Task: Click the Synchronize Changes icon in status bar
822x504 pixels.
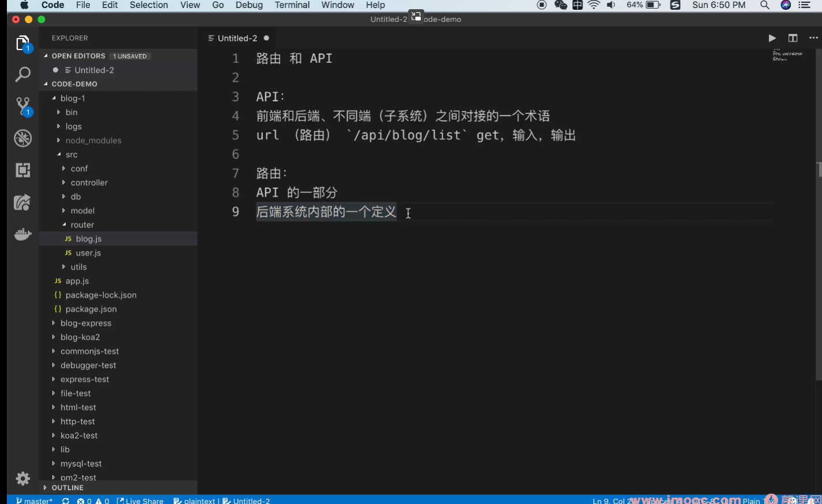Action: (65, 501)
